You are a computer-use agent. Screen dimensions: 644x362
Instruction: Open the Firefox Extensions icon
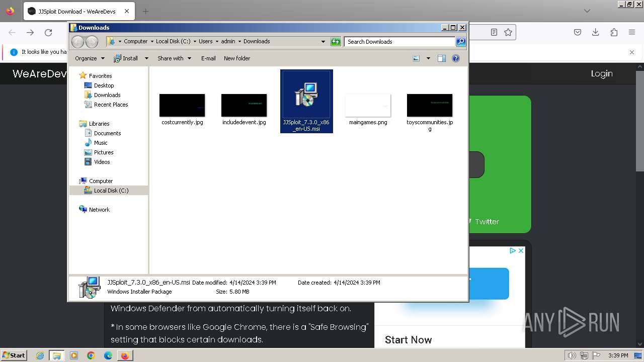coord(614,32)
